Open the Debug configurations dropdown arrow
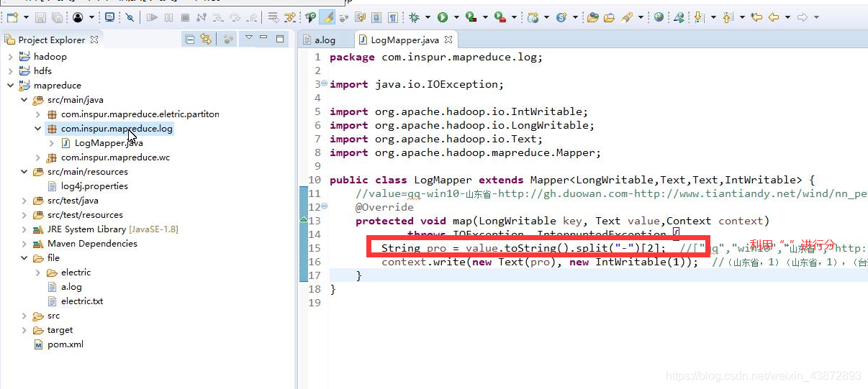 point(428,17)
